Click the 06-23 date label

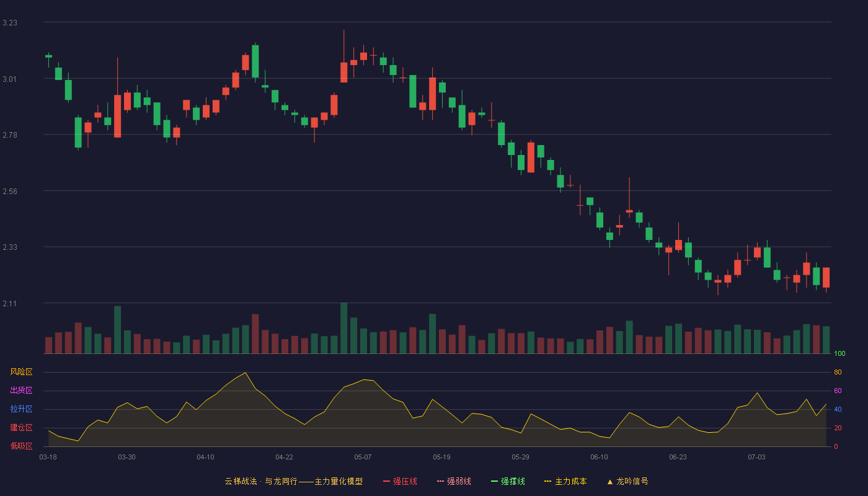678,457
